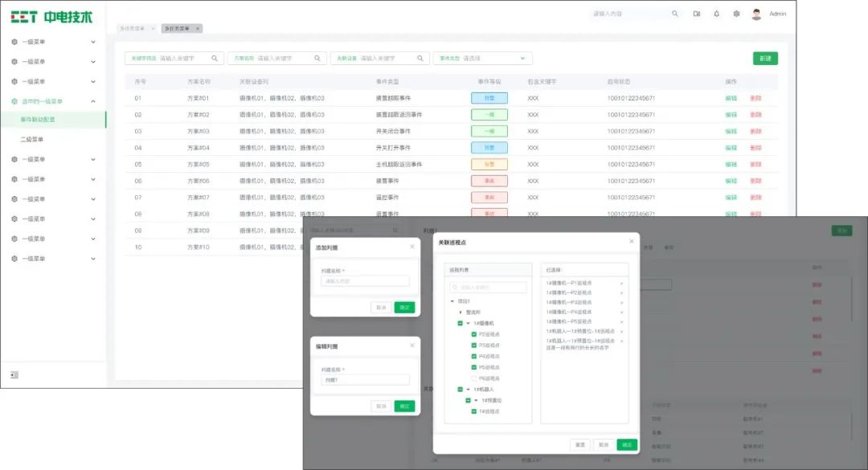Click the green 新建 button

click(x=765, y=59)
